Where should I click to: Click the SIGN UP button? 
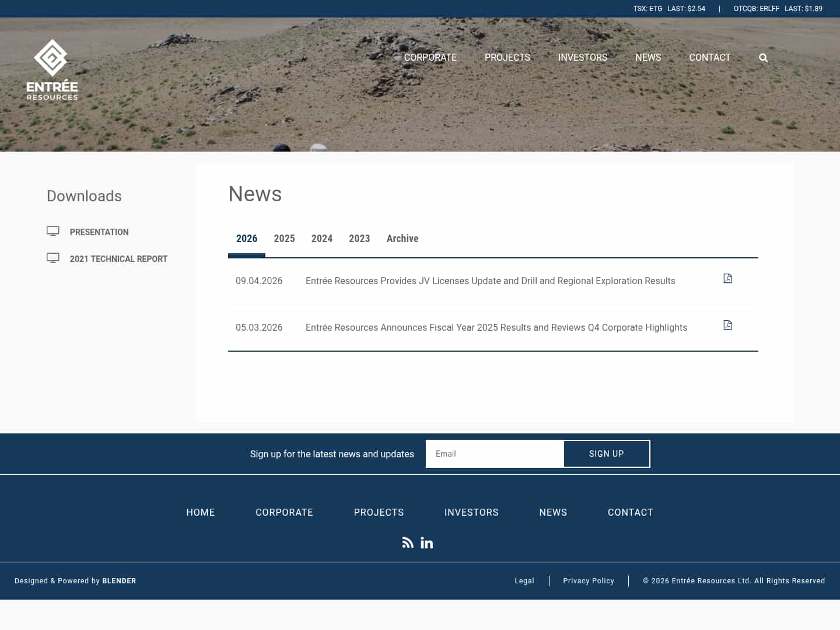[x=607, y=454]
